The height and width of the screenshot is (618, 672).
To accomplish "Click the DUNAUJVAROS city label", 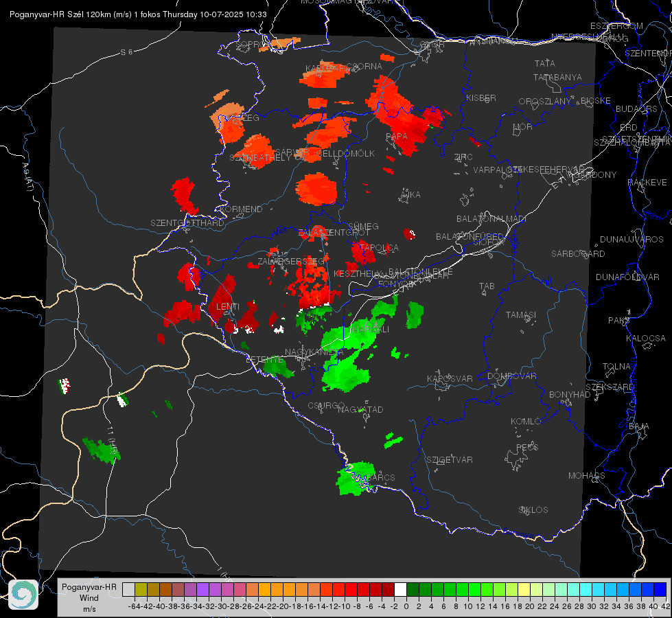I will tap(632, 239).
